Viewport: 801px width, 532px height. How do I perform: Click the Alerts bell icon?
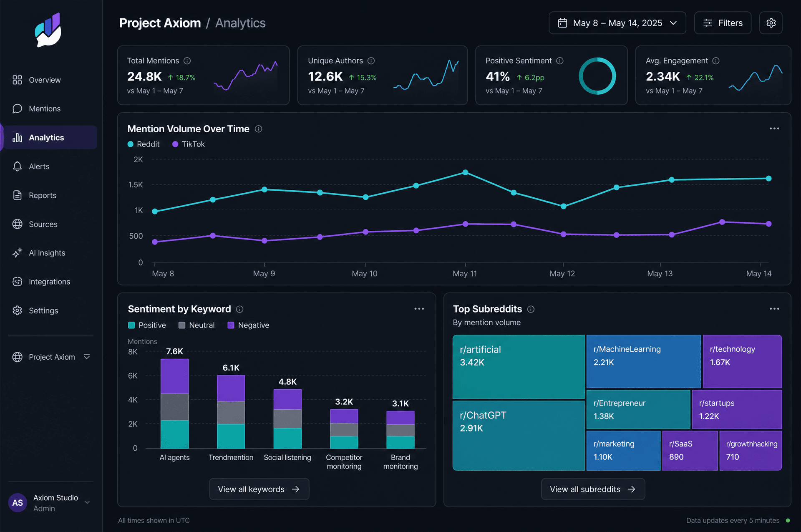click(17, 166)
